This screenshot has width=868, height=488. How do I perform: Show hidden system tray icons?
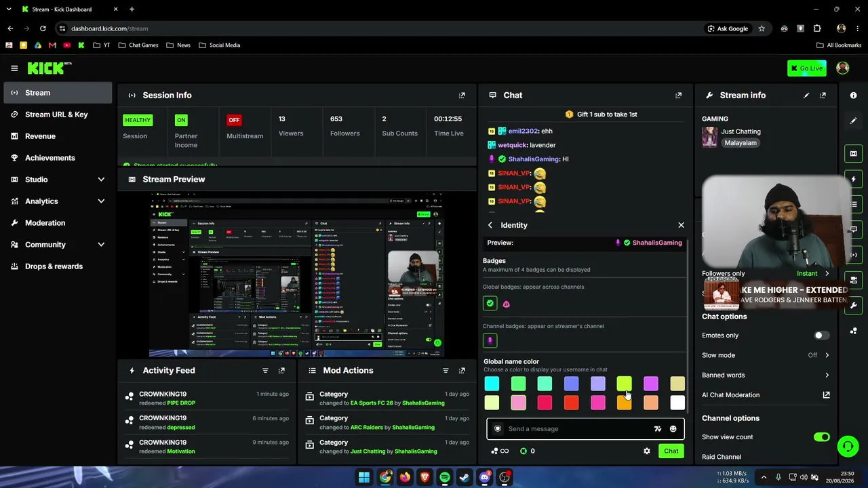[764, 477]
